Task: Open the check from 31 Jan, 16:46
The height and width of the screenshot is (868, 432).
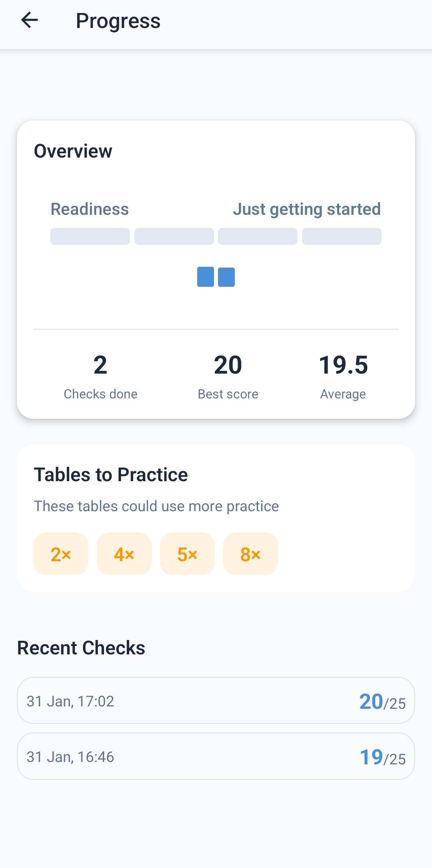Action: point(216,756)
